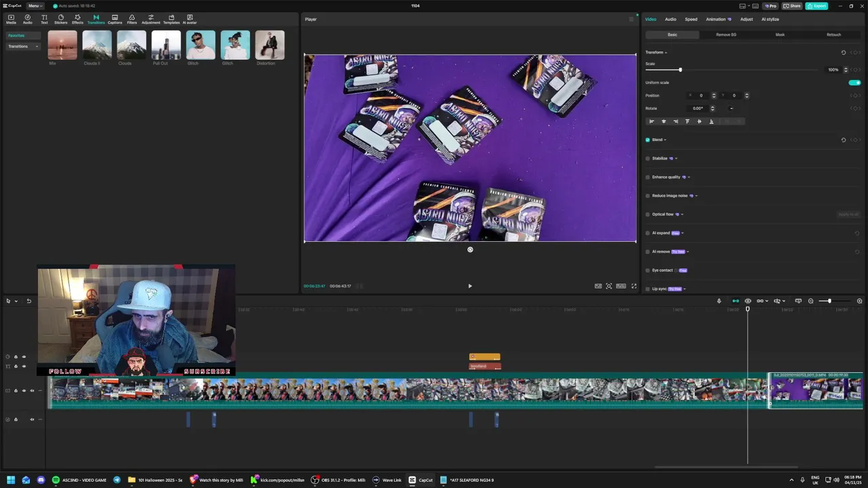
Task: Enable the Enhance quality checkbox
Action: tap(648, 177)
